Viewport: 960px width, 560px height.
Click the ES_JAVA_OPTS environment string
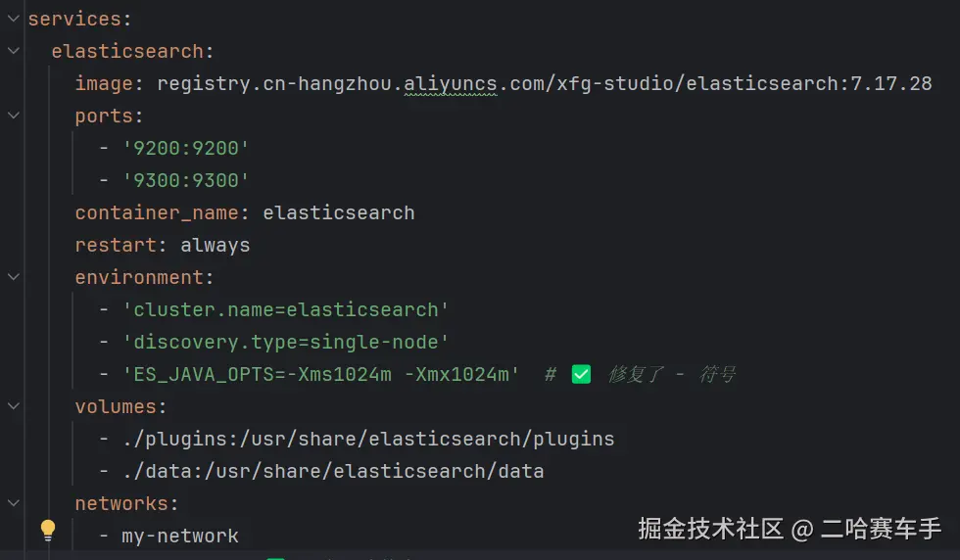[320, 374]
